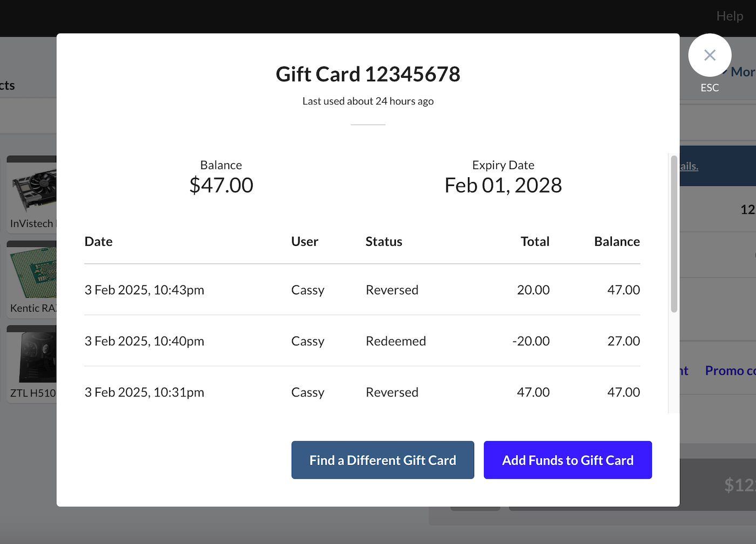
Task: Sort the table by the Date column
Action: point(98,241)
